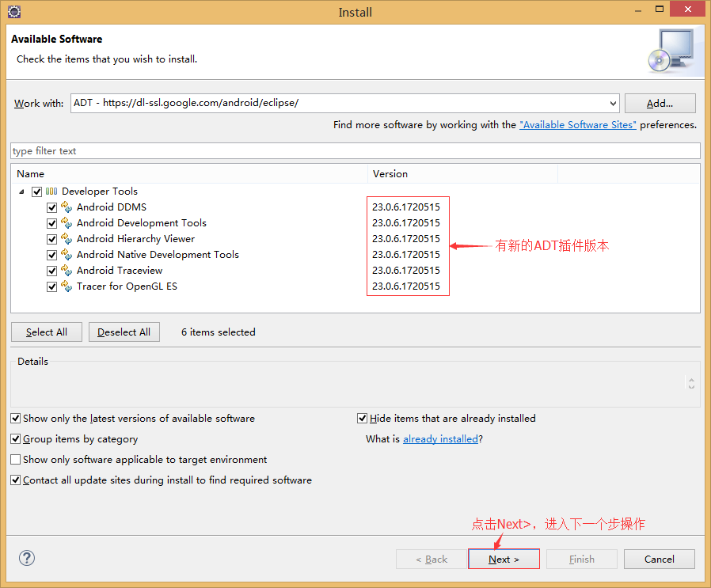Viewport: 711px width, 588px height.
Task: Maximize the Install window
Action: coord(660,9)
